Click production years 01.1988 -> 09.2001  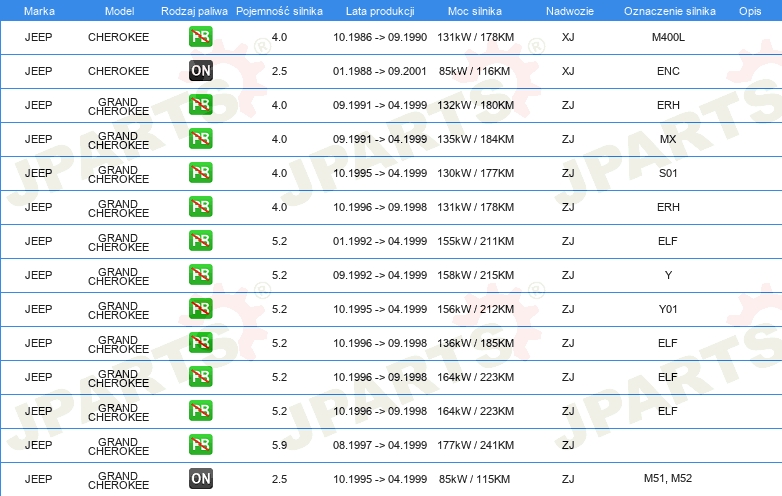(x=380, y=71)
